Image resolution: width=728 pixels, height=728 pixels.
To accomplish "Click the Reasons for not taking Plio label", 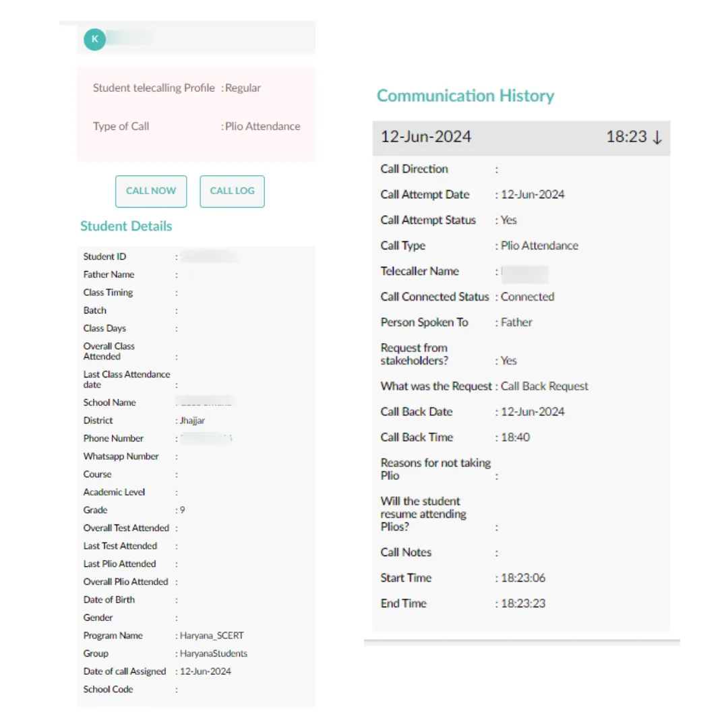I will tap(435, 469).
